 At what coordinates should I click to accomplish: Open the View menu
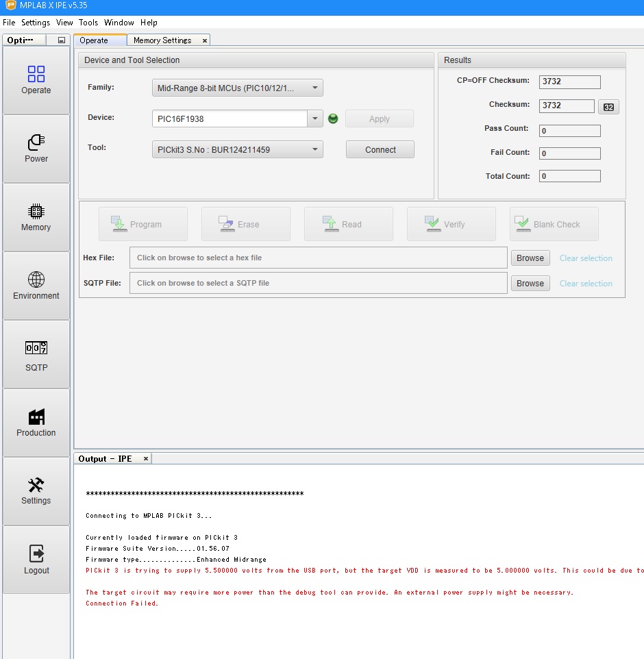click(x=64, y=23)
